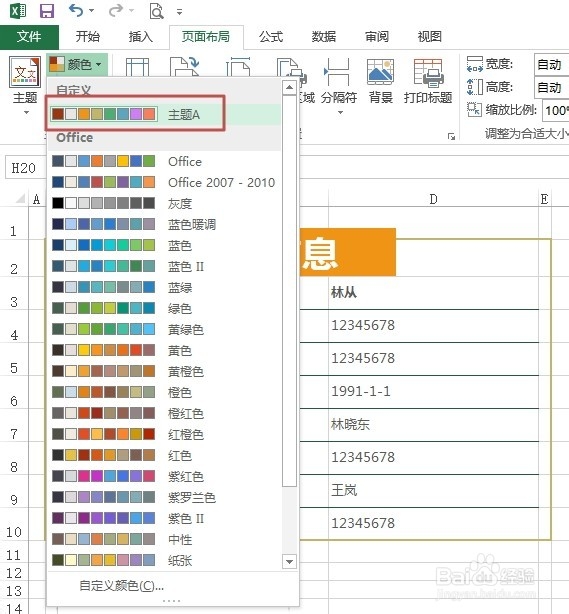Select the 黄绿色 palette
569x614 pixels.
tap(164, 330)
